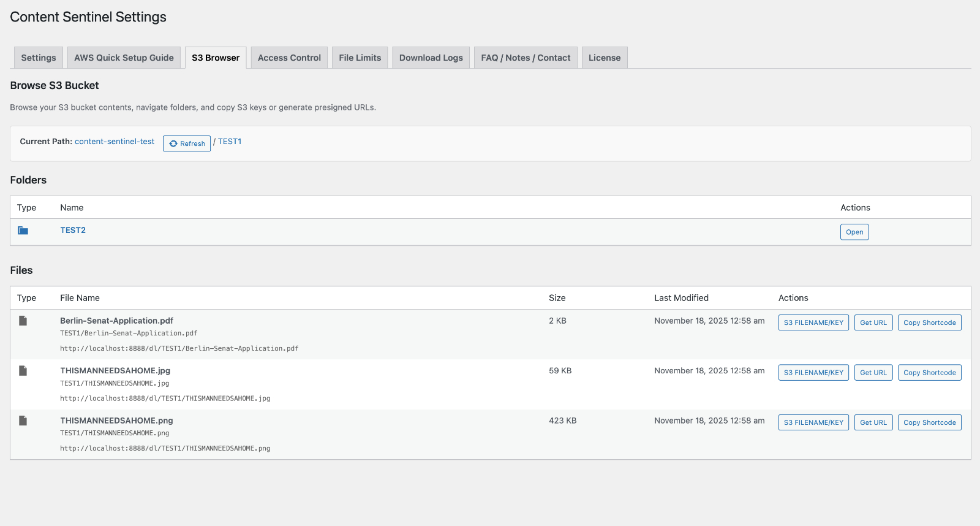980x526 pixels.
Task: Click file icon for THISMANNEEDSAHOME.jpg
Action: click(23, 371)
